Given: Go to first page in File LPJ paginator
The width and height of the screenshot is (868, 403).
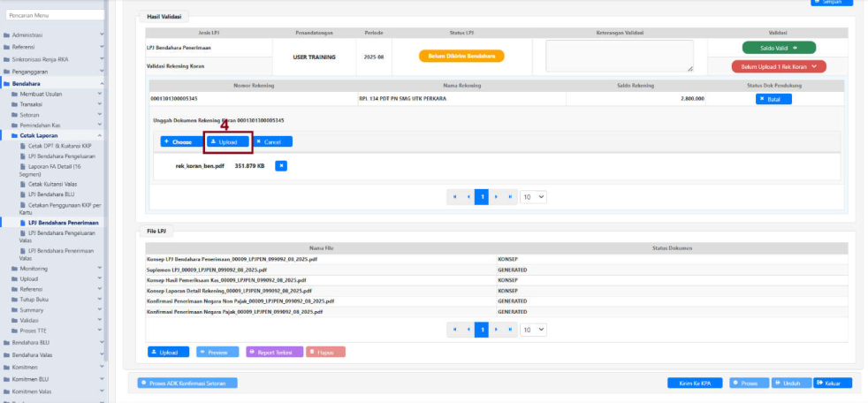Looking at the screenshot, I should (x=454, y=330).
